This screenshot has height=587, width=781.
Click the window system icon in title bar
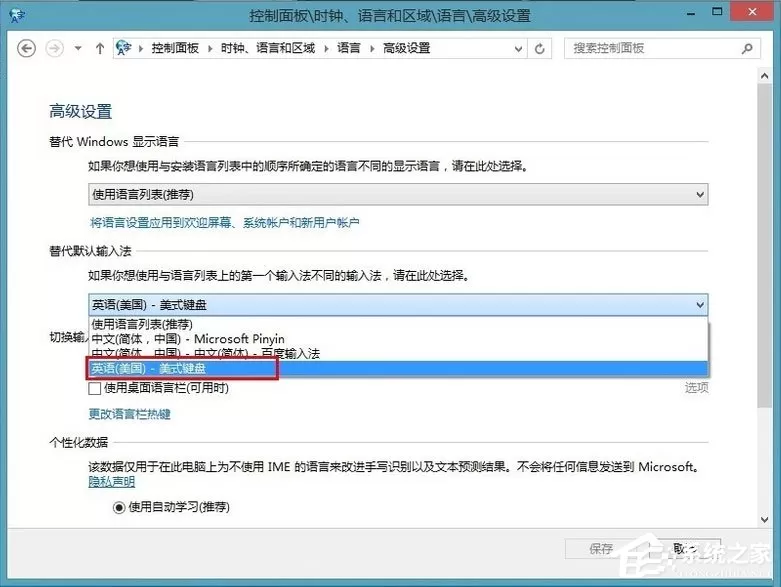(x=16, y=15)
